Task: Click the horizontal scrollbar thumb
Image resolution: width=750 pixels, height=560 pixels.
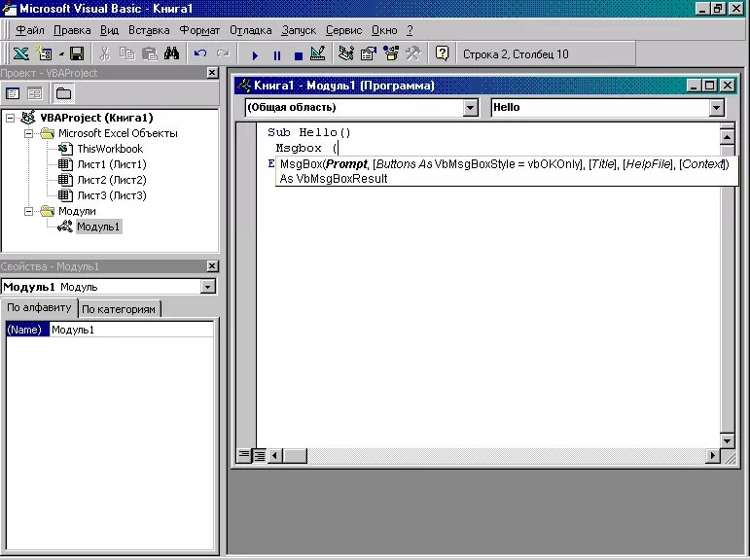Action: pos(295,455)
